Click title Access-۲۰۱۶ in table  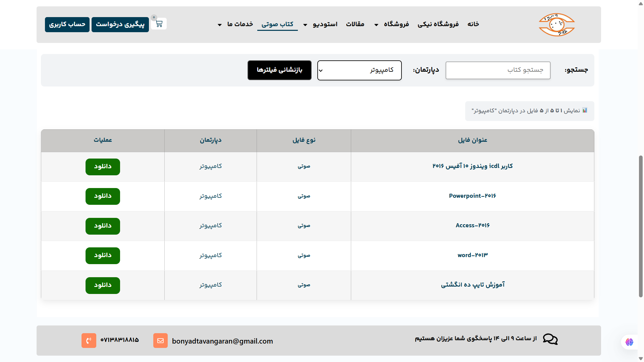point(472,225)
